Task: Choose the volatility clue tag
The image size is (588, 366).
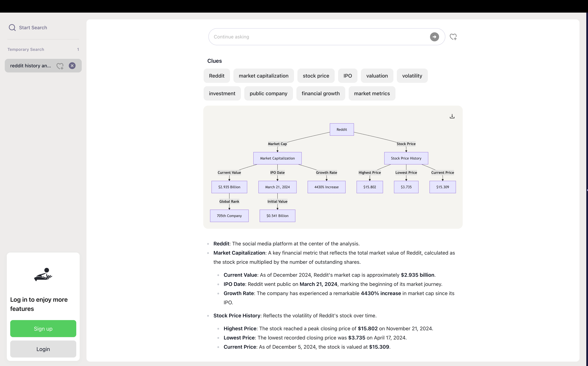Action: coord(412,76)
